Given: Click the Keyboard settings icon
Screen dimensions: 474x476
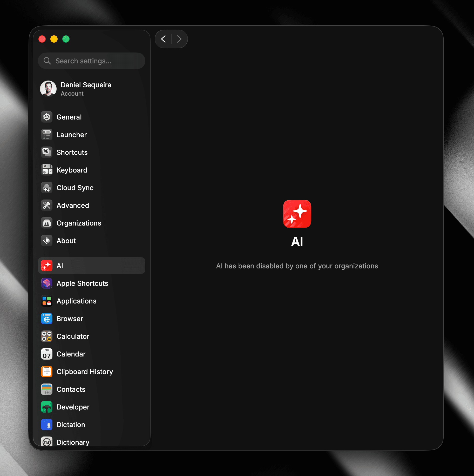Looking at the screenshot, I should coord(47,170).
